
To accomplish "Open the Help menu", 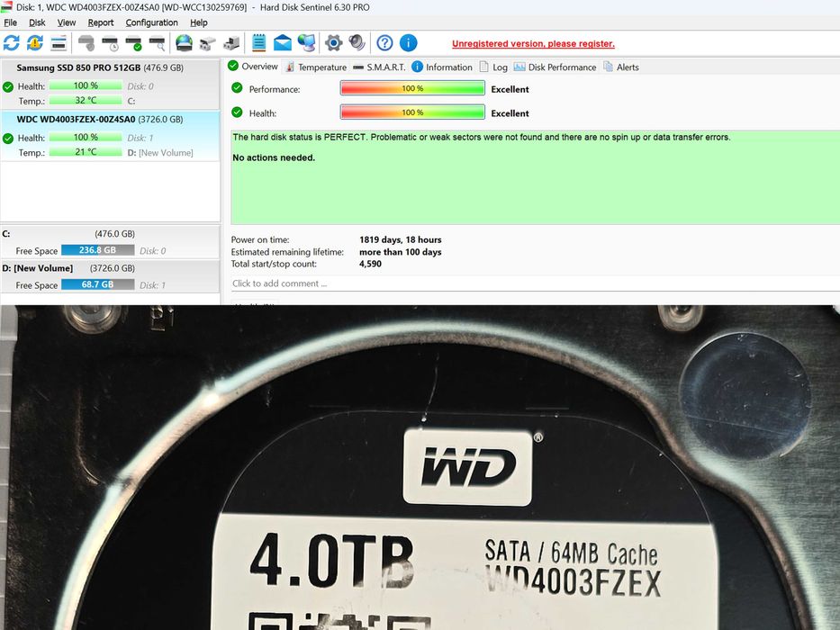I will coord(199,22).
